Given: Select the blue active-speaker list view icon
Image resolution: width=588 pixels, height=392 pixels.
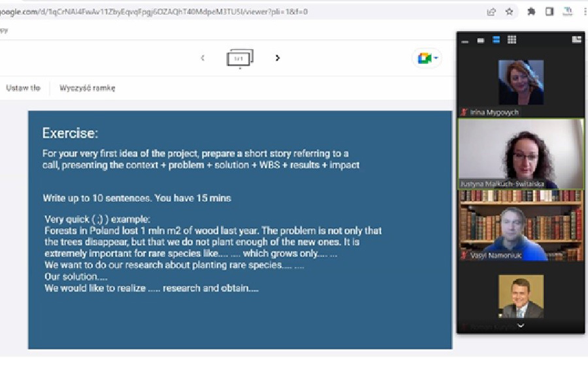Looking at the screenshot, I should pos(496,40).
